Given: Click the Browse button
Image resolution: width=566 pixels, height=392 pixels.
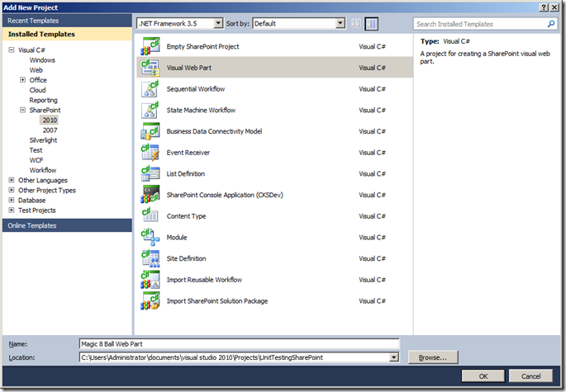Looking at the screenshot, I should coord(431,357).
